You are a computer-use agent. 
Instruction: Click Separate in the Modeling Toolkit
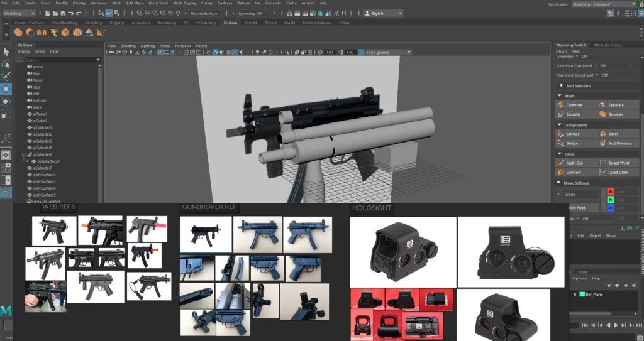tap(618, 105)
